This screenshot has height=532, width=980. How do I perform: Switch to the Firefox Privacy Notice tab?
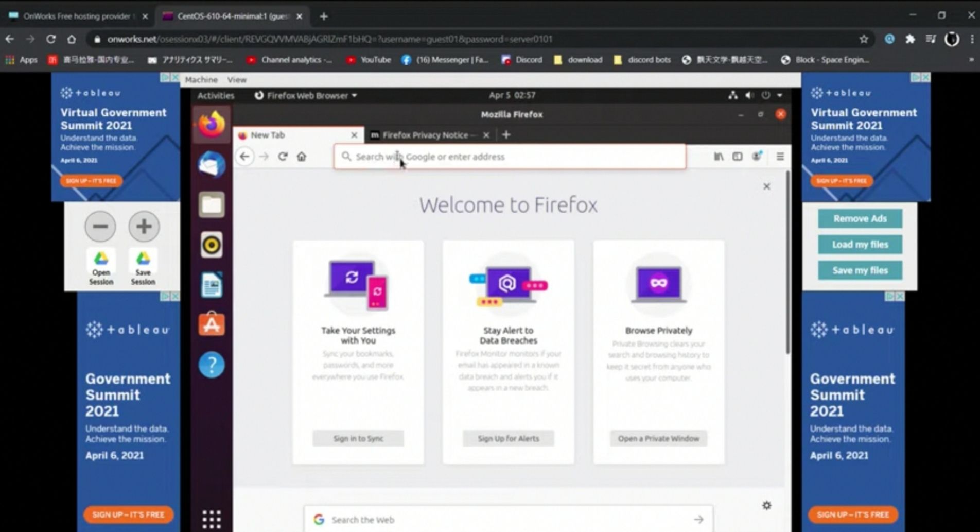(x=430, y=135)
